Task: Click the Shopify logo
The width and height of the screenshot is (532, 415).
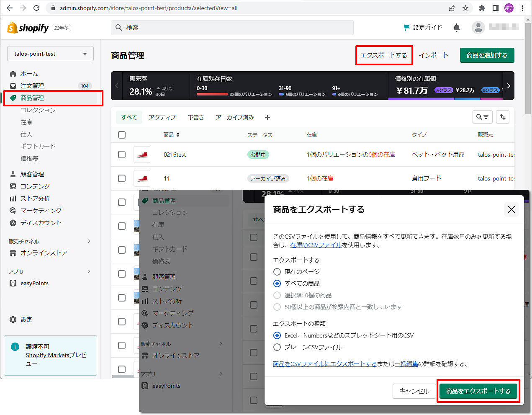Action: point(28,28)
